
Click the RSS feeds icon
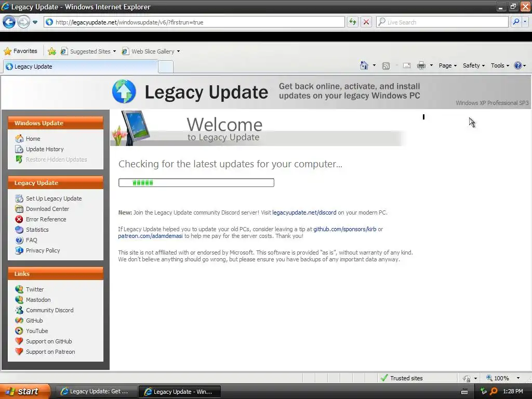[386, 66]
